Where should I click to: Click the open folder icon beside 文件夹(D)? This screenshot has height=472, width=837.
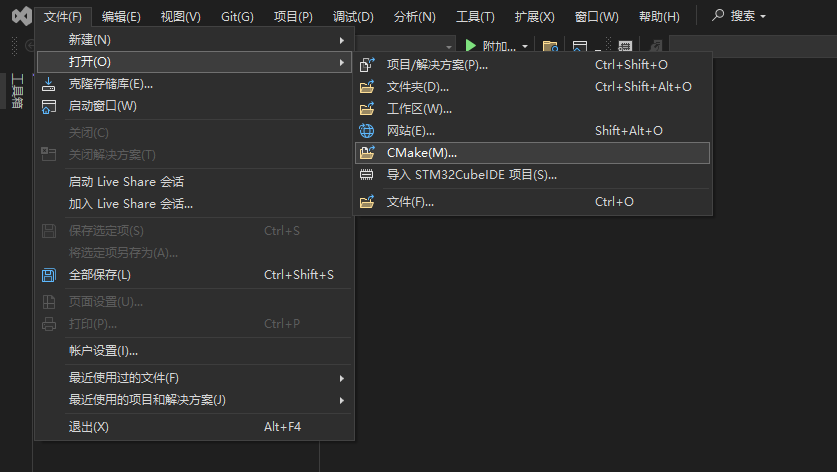tap(367, 86)
